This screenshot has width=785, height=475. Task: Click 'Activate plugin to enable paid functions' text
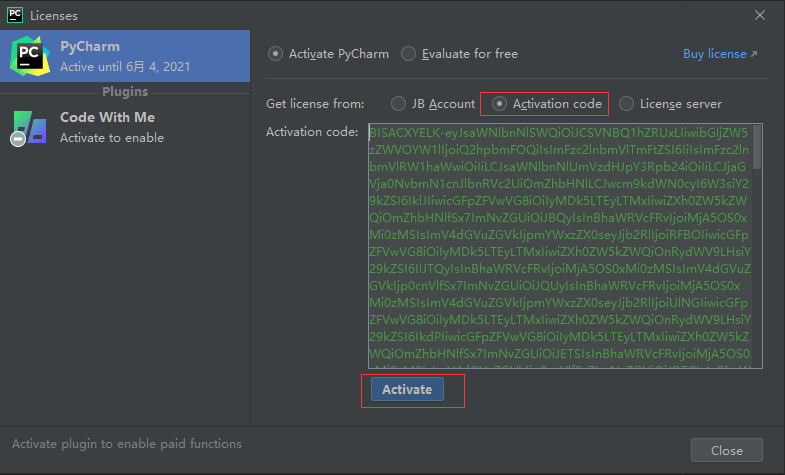point(127,444)
